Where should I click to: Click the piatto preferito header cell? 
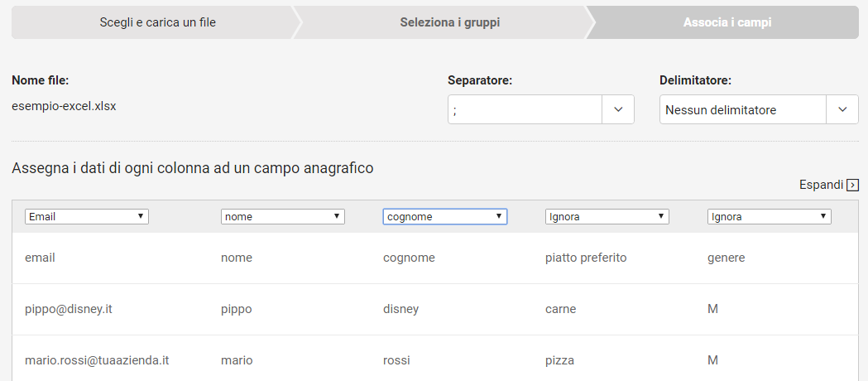pos(586,258)
